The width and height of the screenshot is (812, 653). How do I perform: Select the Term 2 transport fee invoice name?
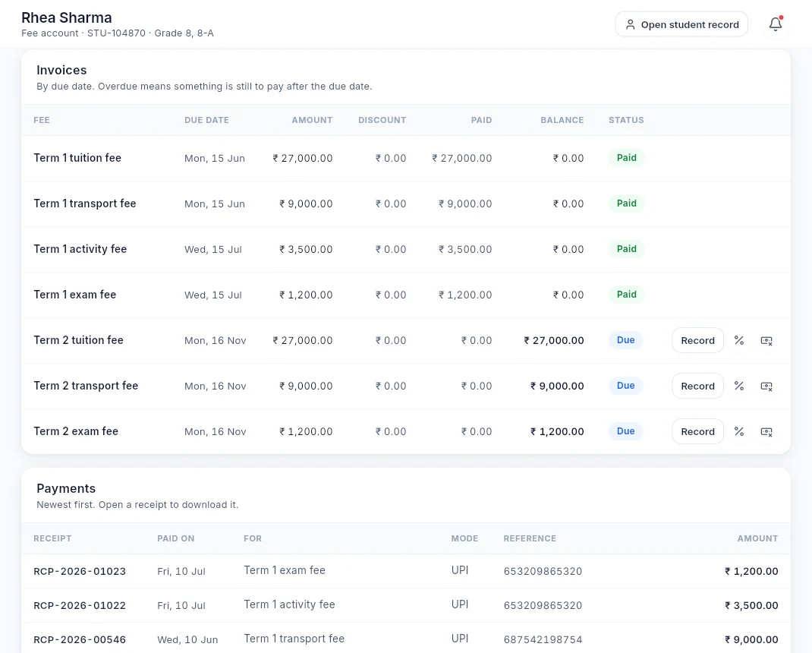86,386
